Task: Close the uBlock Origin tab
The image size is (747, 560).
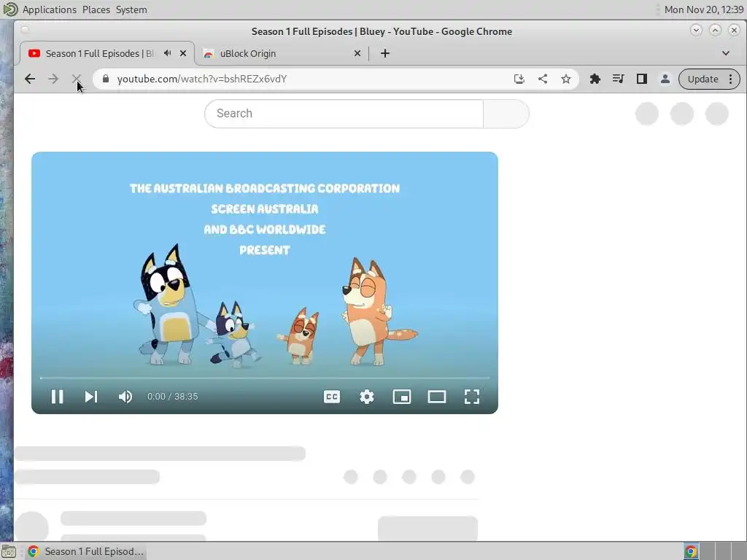Action: [x=357, y=53]
